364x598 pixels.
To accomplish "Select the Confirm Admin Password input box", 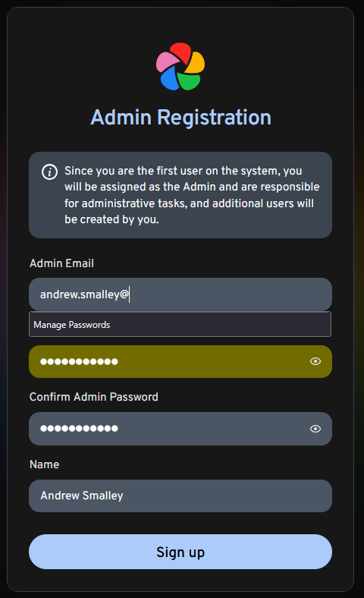I will (x=180, y=429).
